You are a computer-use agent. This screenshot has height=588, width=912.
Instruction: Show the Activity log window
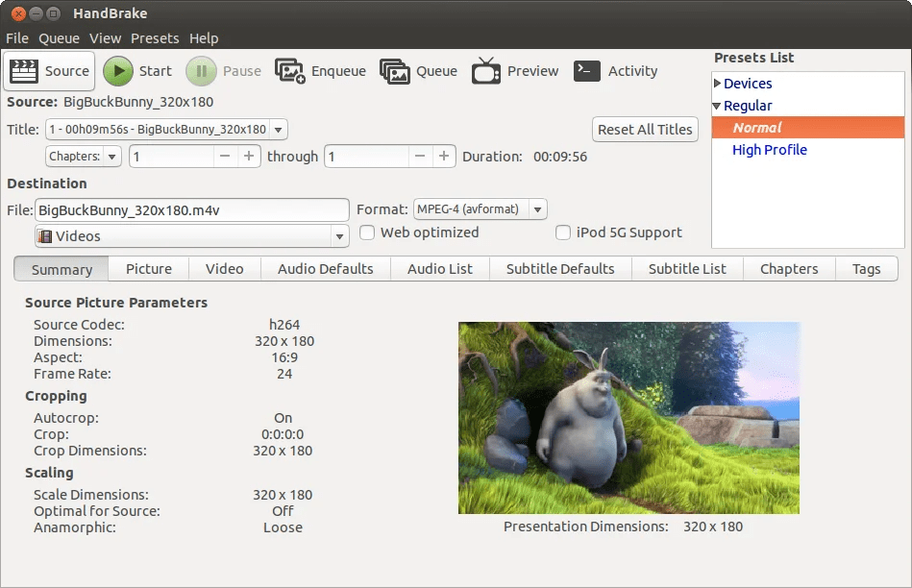point(615,70)
